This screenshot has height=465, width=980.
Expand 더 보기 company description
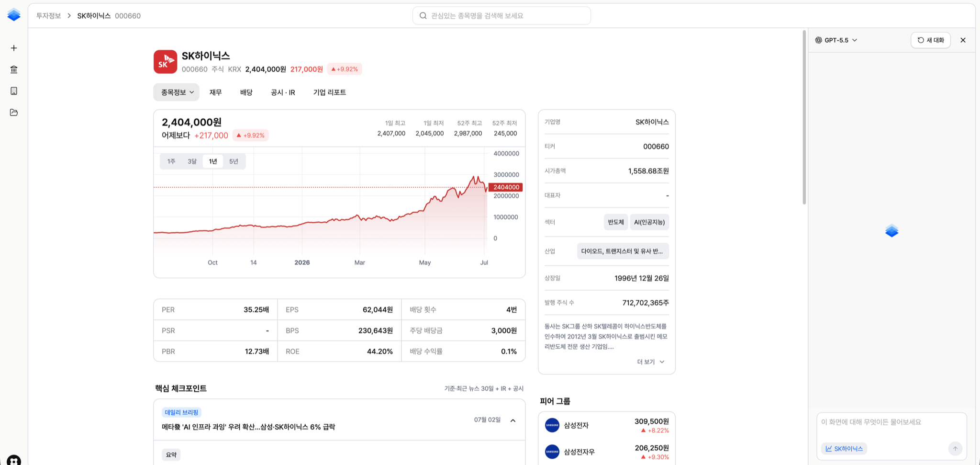pos(651,362)
